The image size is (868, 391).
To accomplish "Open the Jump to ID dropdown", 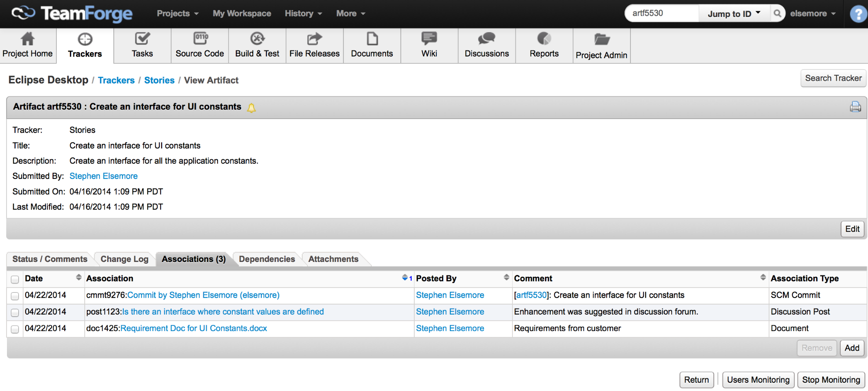I will (x=733, y=13).
